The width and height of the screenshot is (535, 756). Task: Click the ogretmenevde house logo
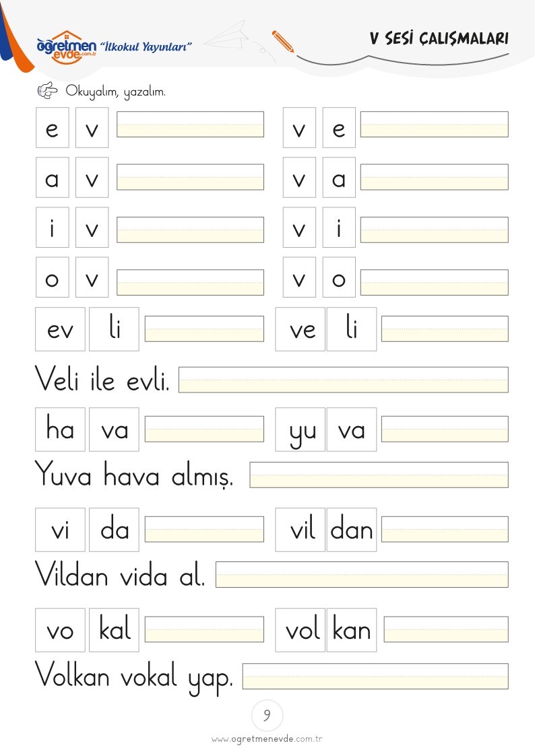click(67, 47)
